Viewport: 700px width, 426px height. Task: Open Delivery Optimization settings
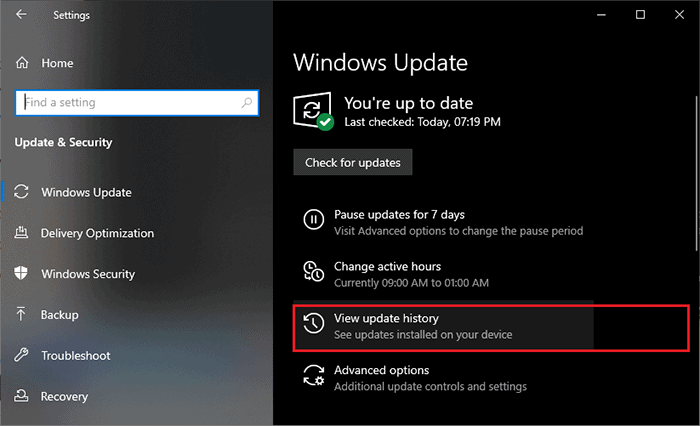[97, 233]
